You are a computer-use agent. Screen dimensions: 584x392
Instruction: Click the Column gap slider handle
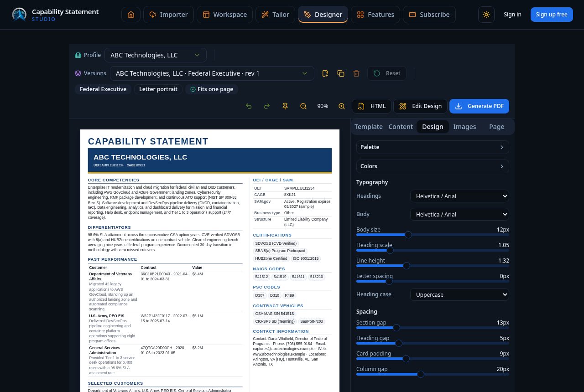(421, 374)
